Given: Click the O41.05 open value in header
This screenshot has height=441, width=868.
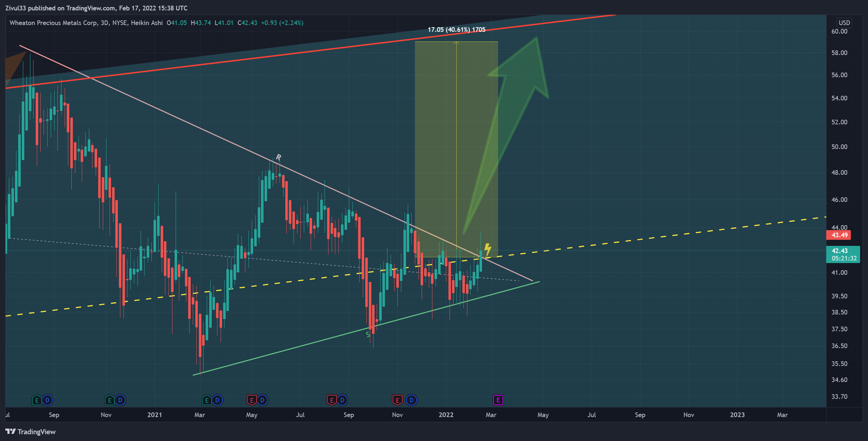Looking at the screenshot, I should 177,23.
